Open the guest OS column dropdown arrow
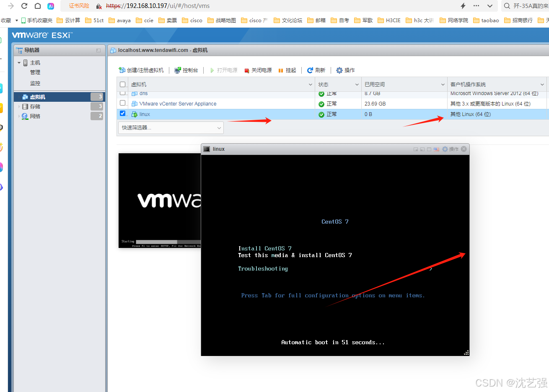Image resolution: width=549 pixels, height=392 pixels. (542, 85)
